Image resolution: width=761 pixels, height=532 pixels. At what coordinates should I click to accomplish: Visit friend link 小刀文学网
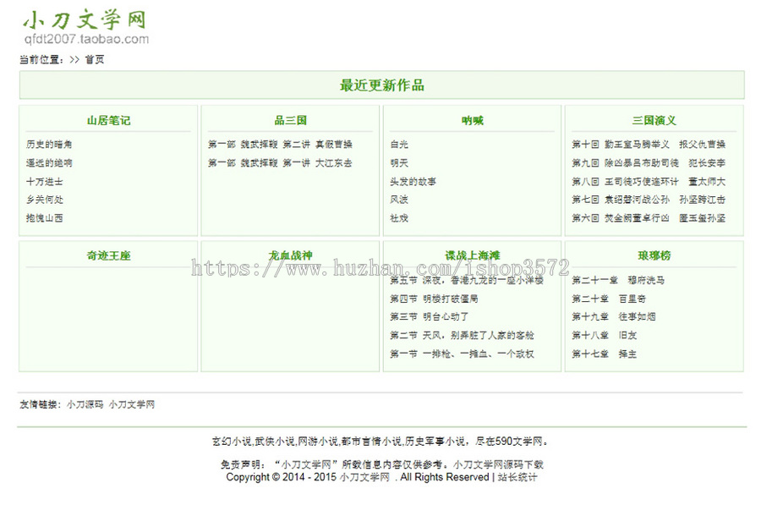click(132, 404)
